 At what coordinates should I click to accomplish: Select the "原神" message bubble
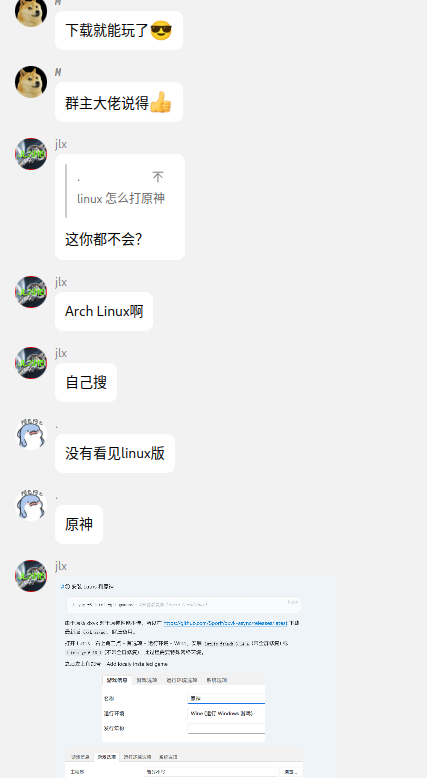[79, 524]
